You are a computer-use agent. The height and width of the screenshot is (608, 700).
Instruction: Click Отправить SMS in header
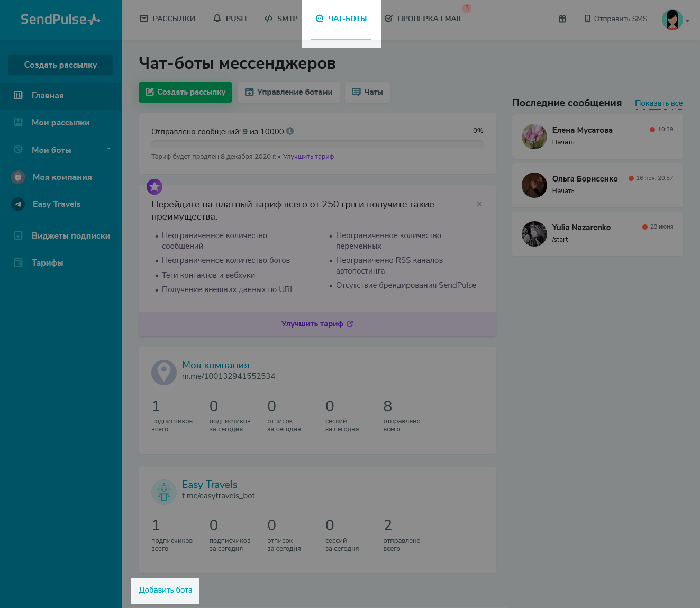[x=616, y=19]
